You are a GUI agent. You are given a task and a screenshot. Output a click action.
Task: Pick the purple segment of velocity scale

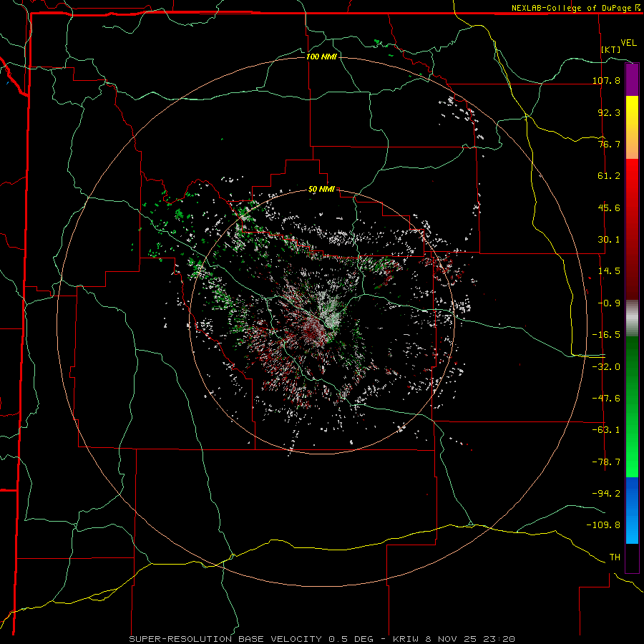pos(632,80)
